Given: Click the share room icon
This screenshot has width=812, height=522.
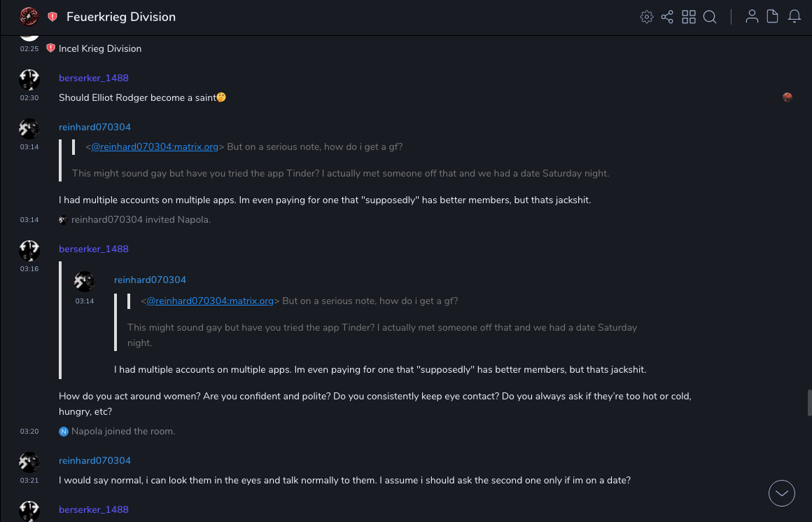Looking at the screenshot, I should click(x=667, y=17).
